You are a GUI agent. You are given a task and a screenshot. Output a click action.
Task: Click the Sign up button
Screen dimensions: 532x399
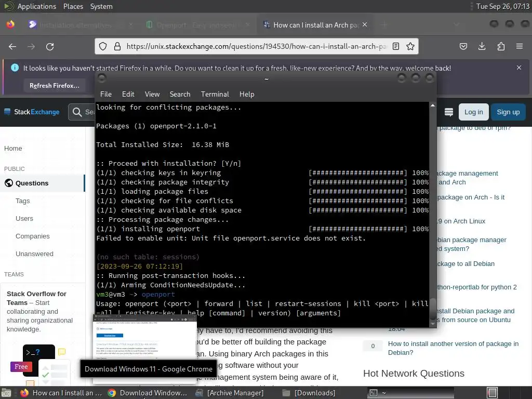coord(508,112)
